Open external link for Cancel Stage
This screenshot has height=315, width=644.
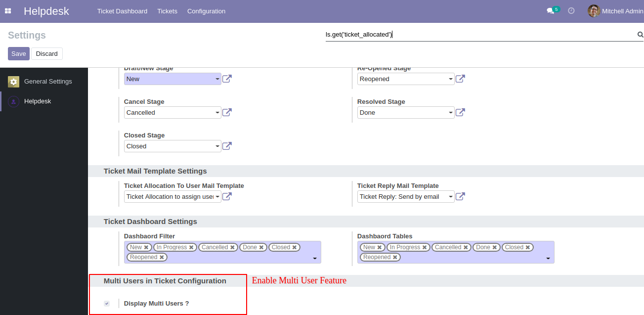tap(227, 112)
